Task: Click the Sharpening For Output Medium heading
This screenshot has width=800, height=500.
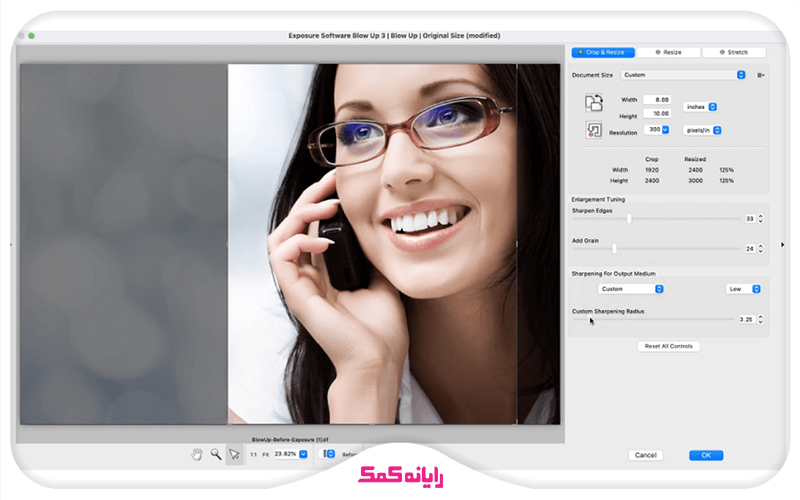Action: click(x=613, y=274)
